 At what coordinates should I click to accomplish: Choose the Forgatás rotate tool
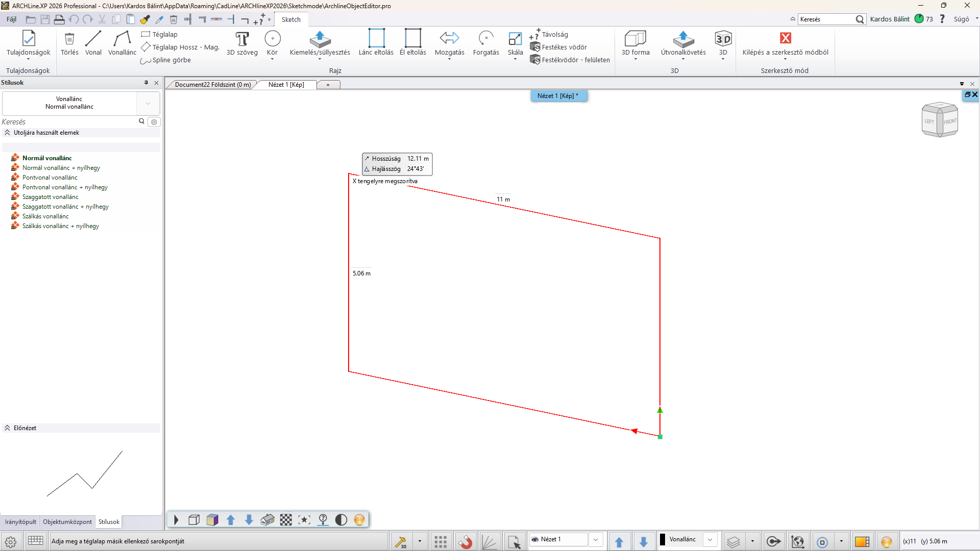(485, 43)
